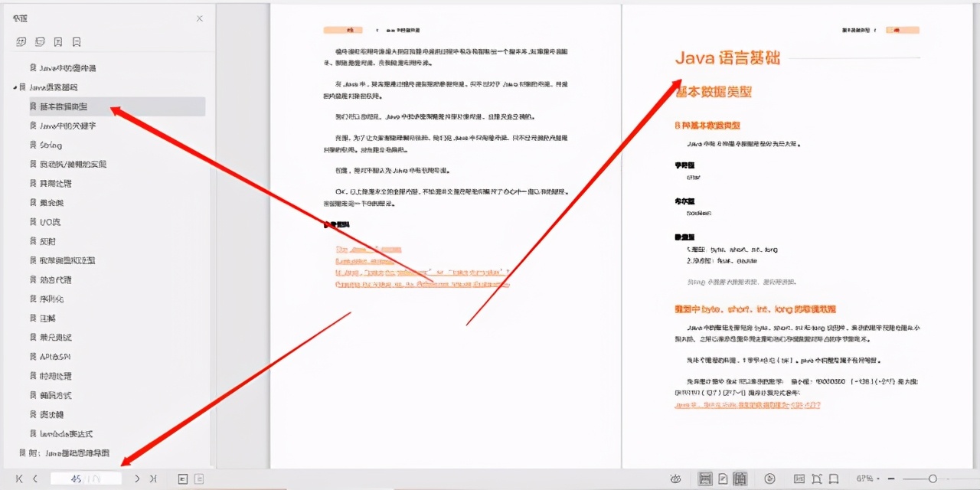Collapse the Java语言基础 bookmark node
The height and width of the screenshot is (490, 980).
point(15,88)
